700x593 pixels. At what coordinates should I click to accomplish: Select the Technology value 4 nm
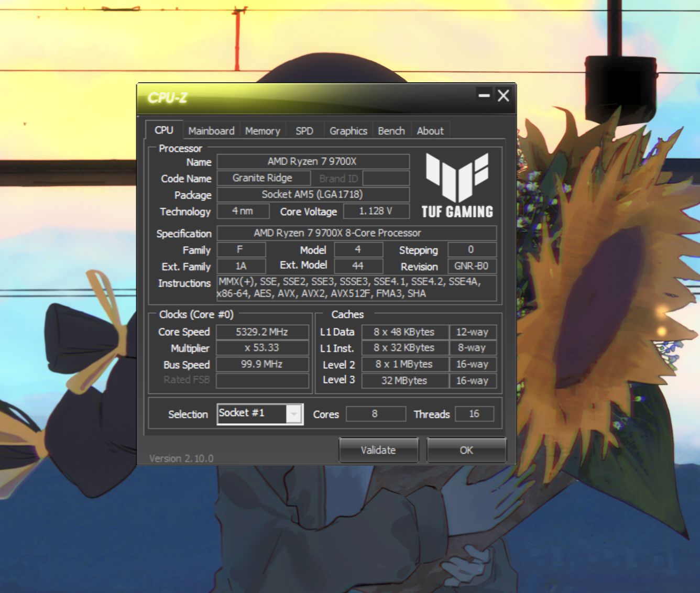pyautogui.click(x=243, y=211)
